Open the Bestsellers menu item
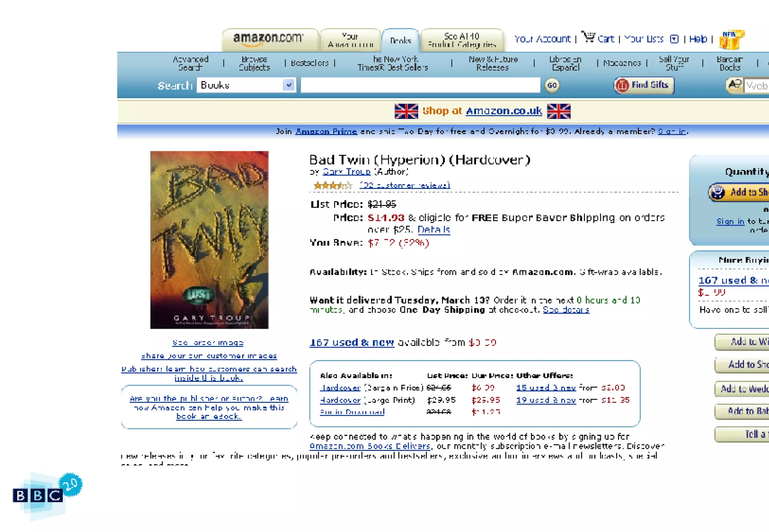Viewport: 769px width, 532px height. click(309, 63)
